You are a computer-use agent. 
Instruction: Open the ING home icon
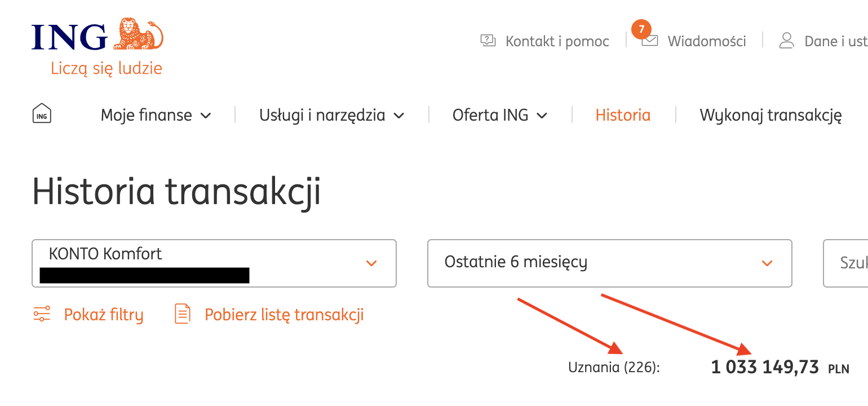click(x=42, y=113)
